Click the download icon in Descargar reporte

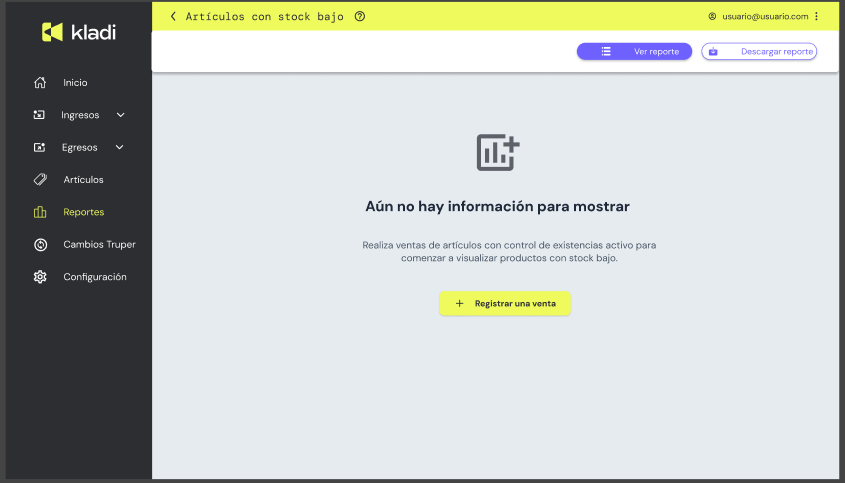pos(713,51)
